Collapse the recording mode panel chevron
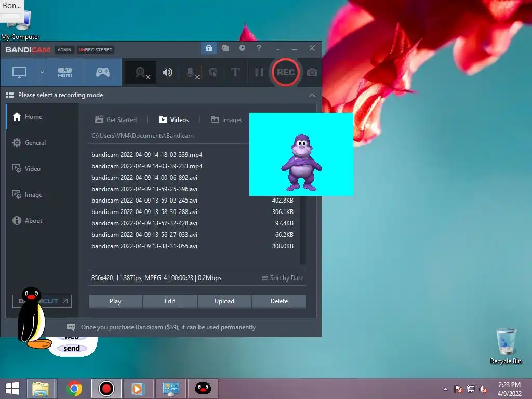This screenshot has width=532, height=399. [312, 96]
